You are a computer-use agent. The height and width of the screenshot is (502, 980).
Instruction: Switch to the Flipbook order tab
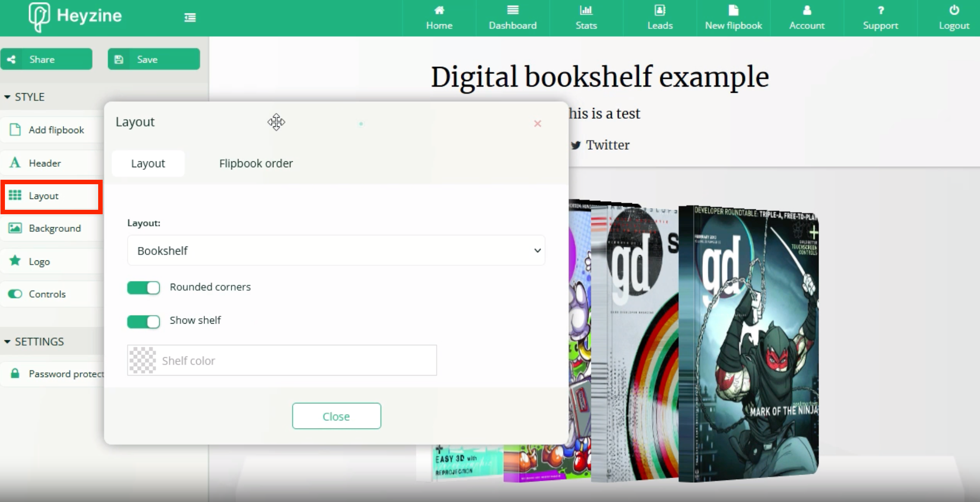[255, 163]
